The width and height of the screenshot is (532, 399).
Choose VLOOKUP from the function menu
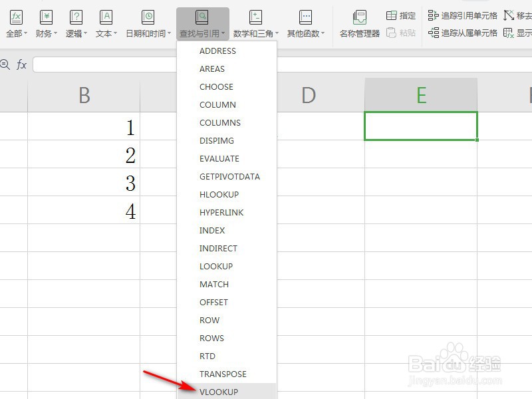(219, 392)
